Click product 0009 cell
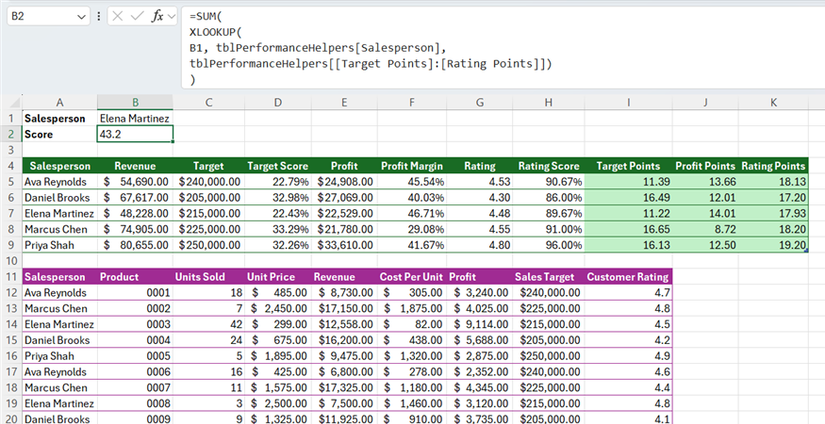Viewport: 825px width, 424px height. [x=135, y=419]
